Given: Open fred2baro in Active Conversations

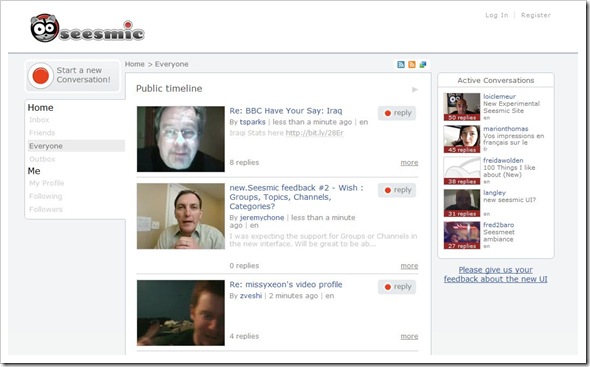Looking at the screenshot, I should pyautogui.click(x=499, y=225).
